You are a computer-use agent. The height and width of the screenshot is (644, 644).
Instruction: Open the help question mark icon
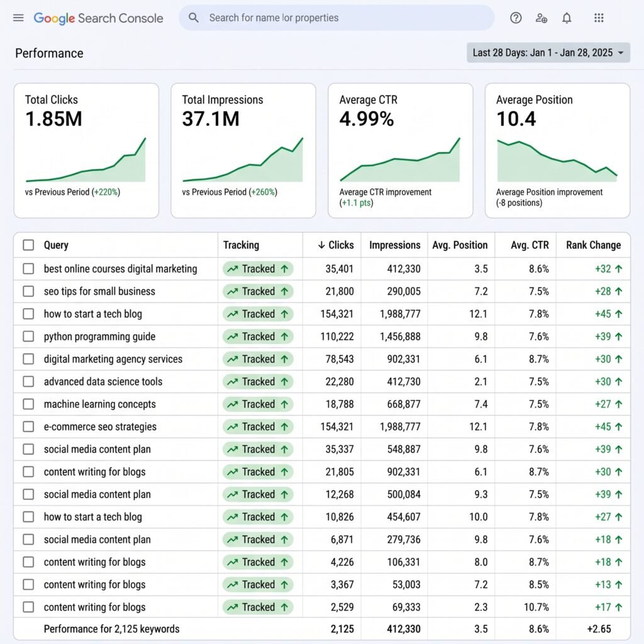tap(516, 18)
